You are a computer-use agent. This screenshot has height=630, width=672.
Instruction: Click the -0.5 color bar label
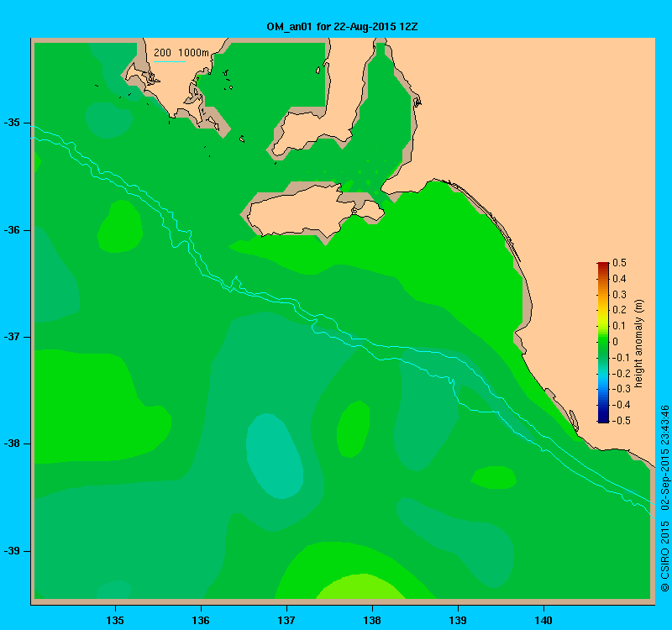[x=620, y=421]
